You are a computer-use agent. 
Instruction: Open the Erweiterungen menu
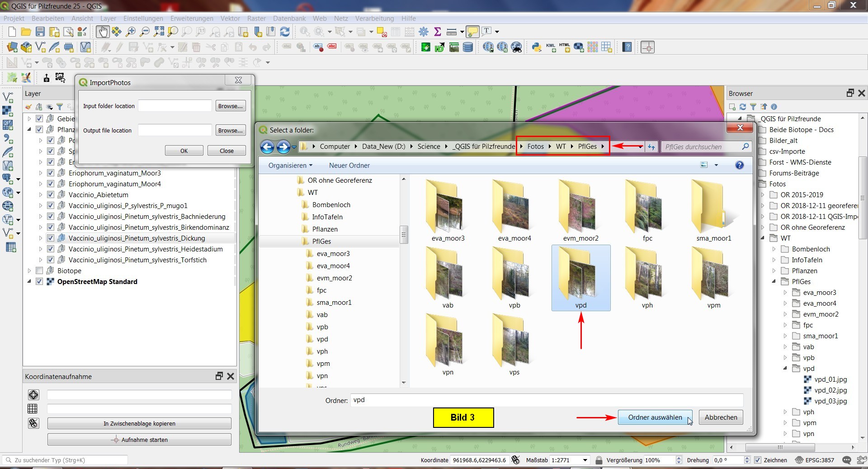[192, 19]
